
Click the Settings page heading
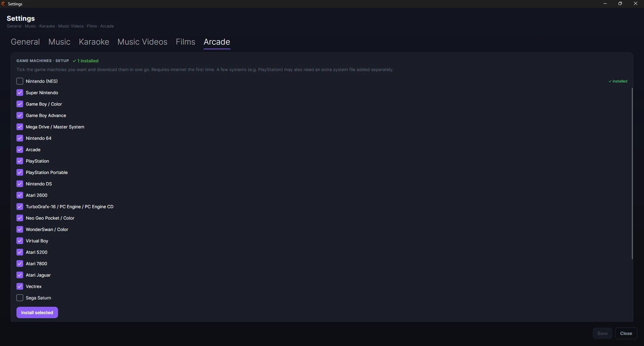21,18
